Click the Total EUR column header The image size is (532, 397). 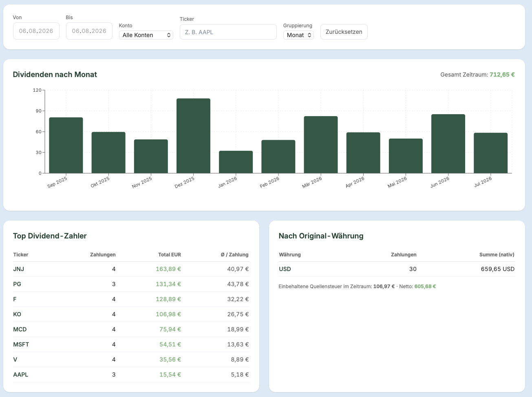click(170, 255)
